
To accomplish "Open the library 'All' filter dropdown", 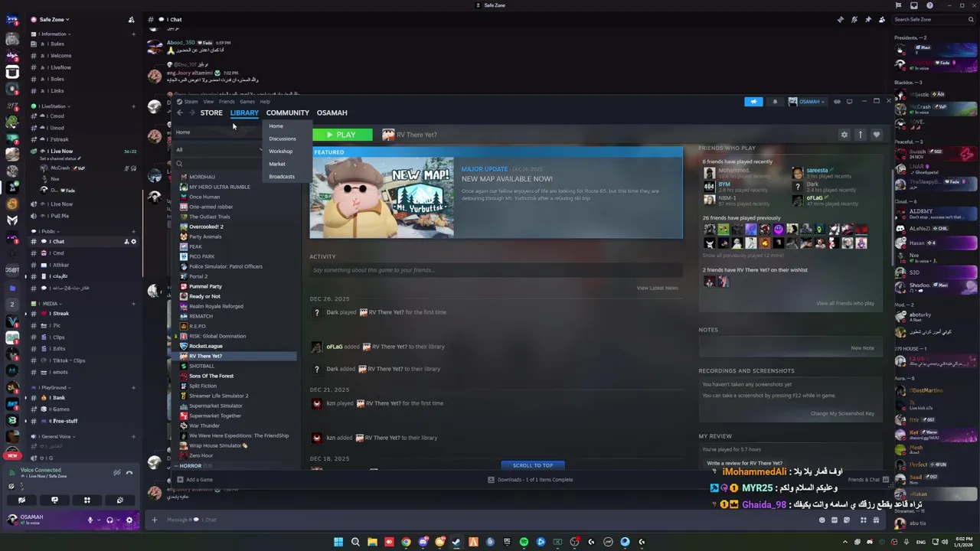I will (220, 149).
